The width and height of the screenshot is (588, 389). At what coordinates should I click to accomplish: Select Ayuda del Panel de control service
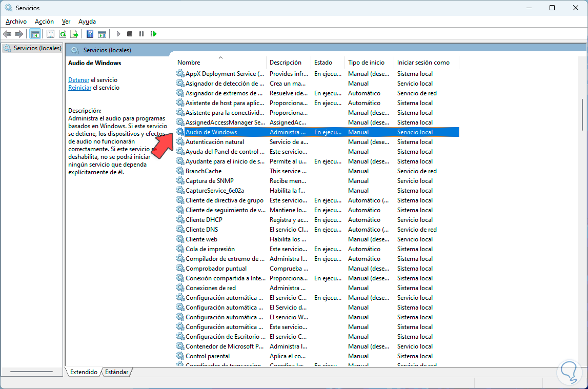pyautogui.click(x=318, y=151)
